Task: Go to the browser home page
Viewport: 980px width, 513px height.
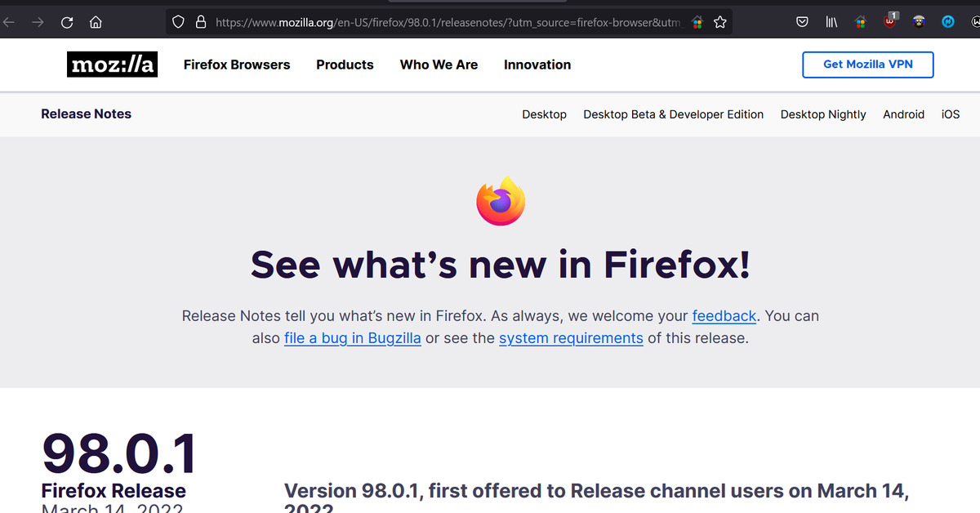Action: point(96,23)
